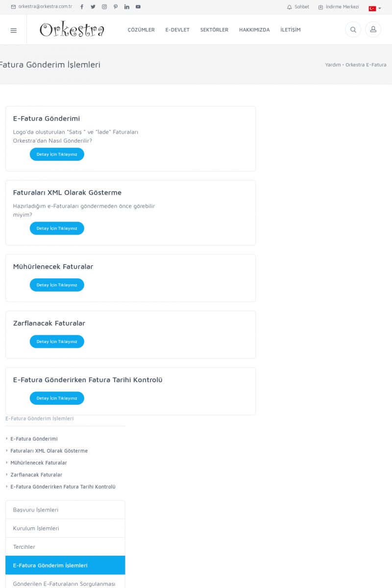Click the Facebook icon in top bar
Viewport: 392px width, 588px height.
coord(82,7)
